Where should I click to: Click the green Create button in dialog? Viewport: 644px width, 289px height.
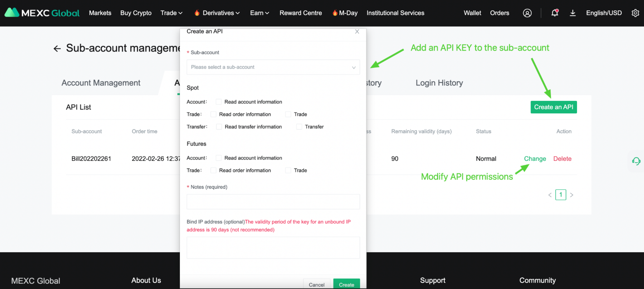(x=346, y=284)
